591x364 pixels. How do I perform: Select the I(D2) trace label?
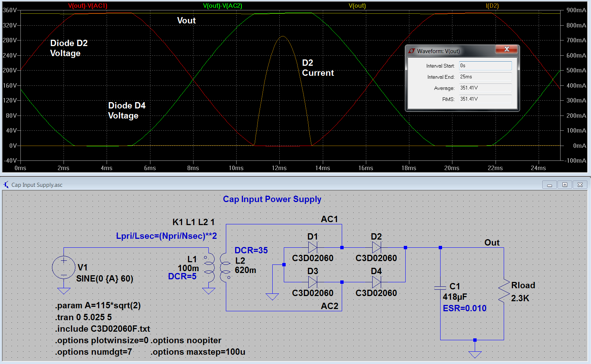click(492, 6)
